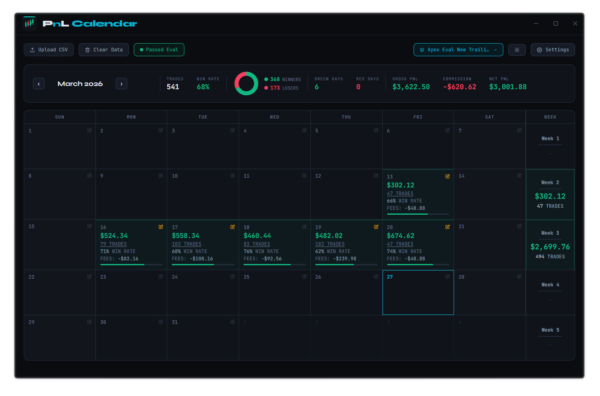Open the note icon on March 7
This screenshot has height=396, width=600.
(519, 130)
